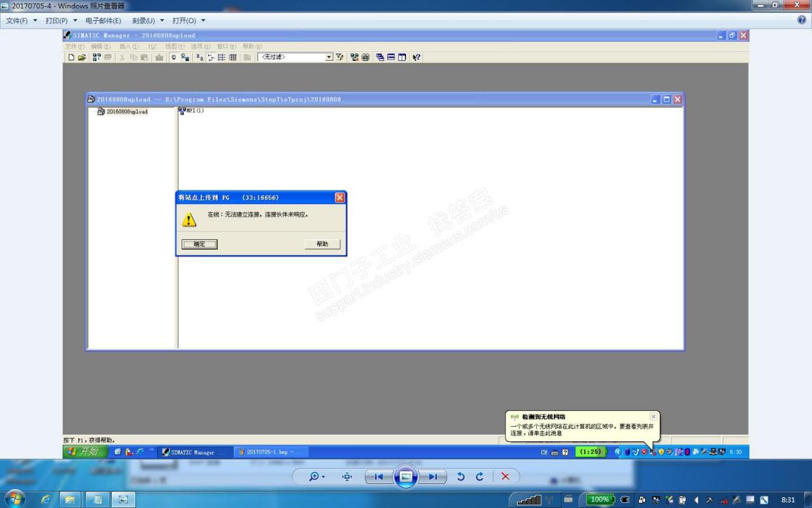Image resolution: width=812 pixels, height=508 pixels.
Task: Close the wireless network detected balloon
Action: pyautogui.click(x=653, y=417)
